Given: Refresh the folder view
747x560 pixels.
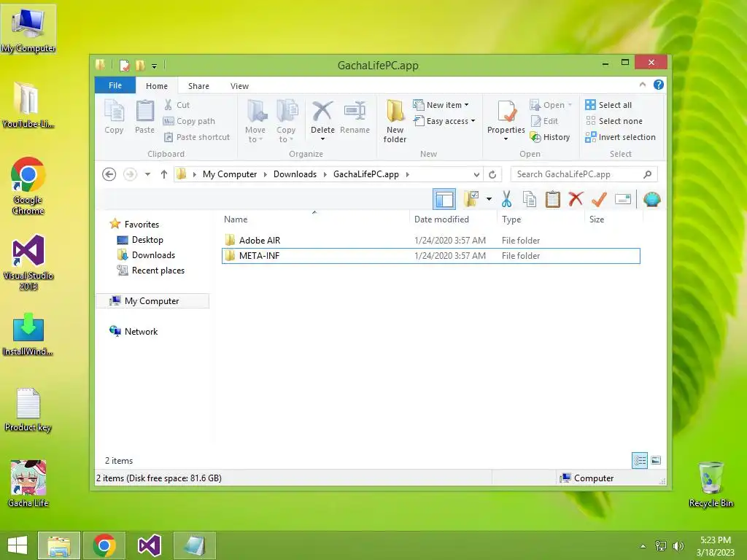Looking at the screenshot, I should [492, 175].
